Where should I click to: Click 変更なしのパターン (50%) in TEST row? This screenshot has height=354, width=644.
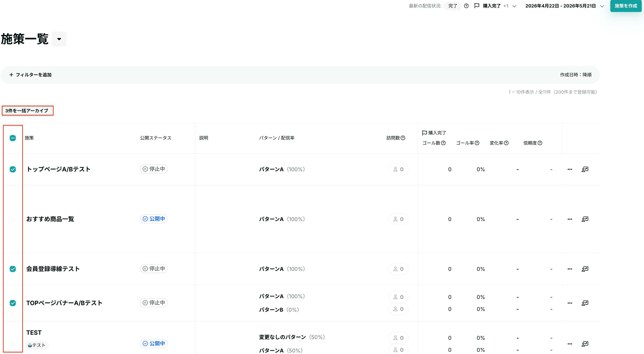pos(292,337)
